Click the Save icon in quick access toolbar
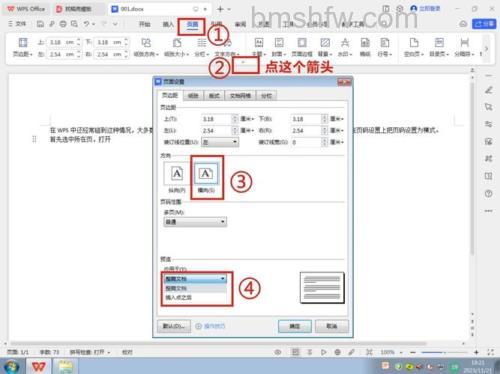 click(40, 24)
